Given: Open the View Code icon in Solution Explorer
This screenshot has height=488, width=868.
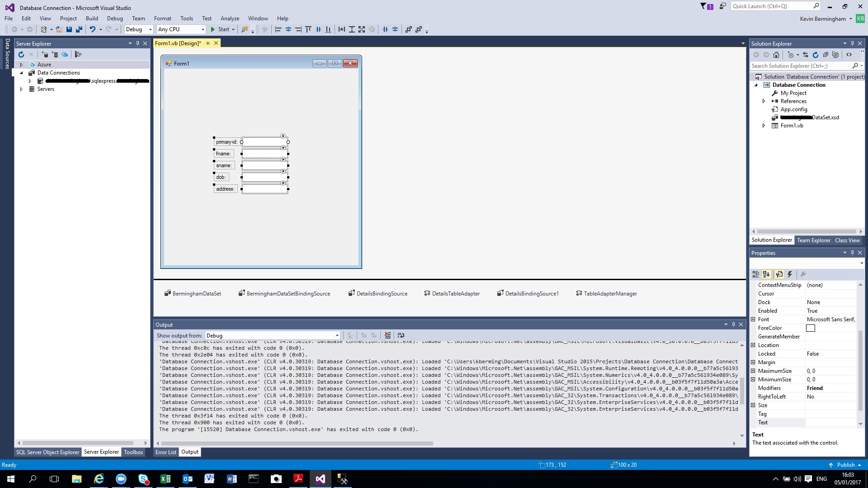Looking at the screenshot, I should 849,55.
